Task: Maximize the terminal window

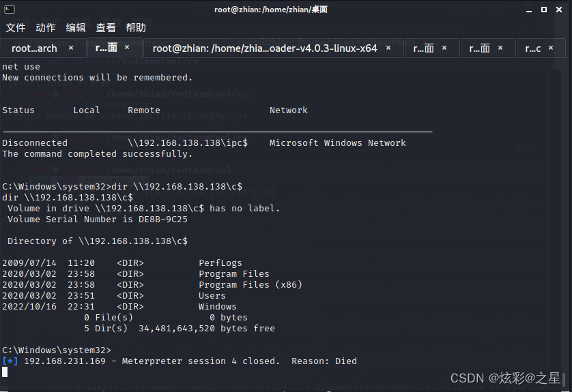Action: coord(544,10)
